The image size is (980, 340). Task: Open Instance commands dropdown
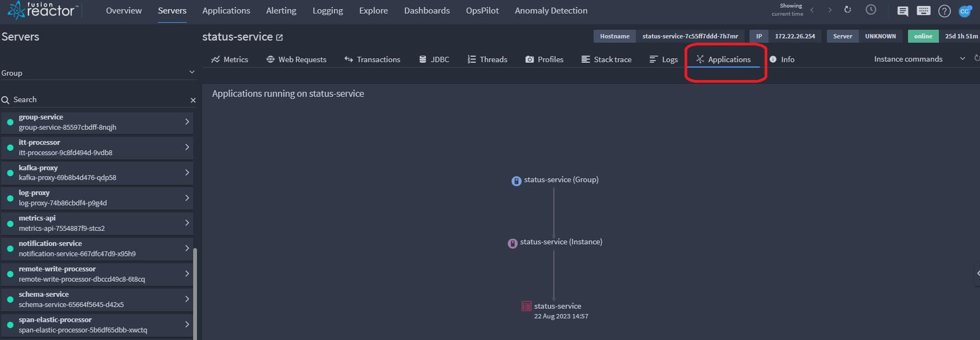[x=919, y=59]
